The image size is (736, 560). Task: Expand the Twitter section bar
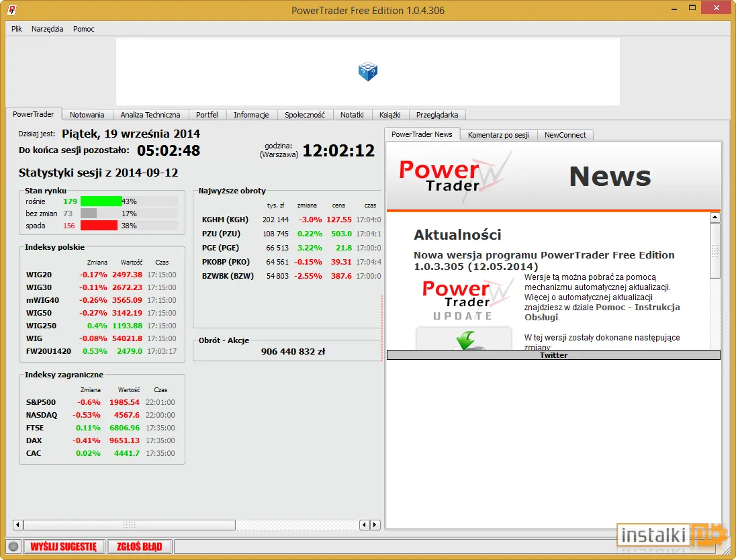click(x=553, y=355)
